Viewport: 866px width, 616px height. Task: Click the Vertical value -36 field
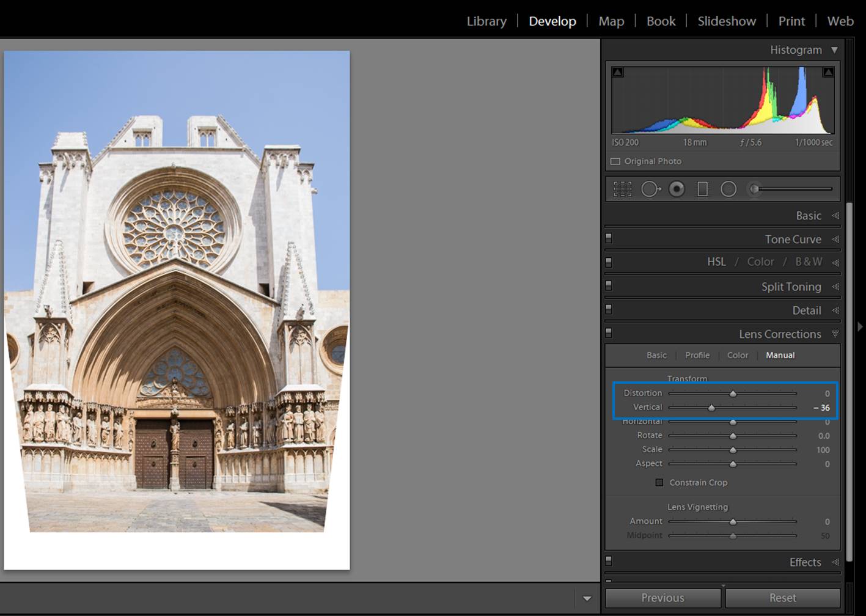[x=821, y=408]
